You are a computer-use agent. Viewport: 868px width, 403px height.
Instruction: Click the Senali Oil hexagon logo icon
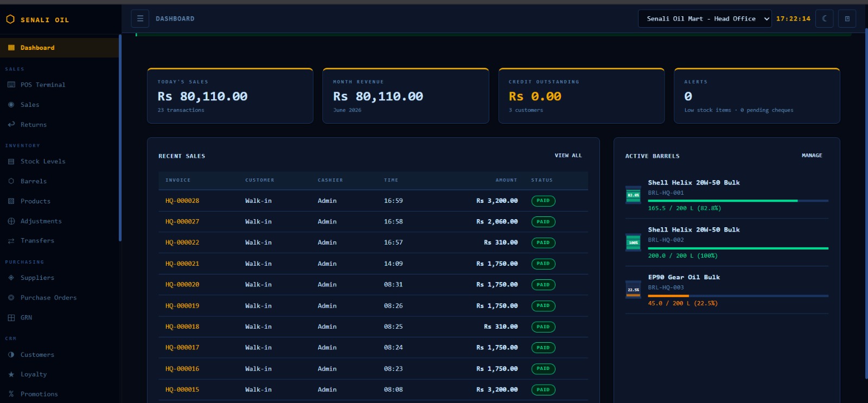(x=10, y=19)
